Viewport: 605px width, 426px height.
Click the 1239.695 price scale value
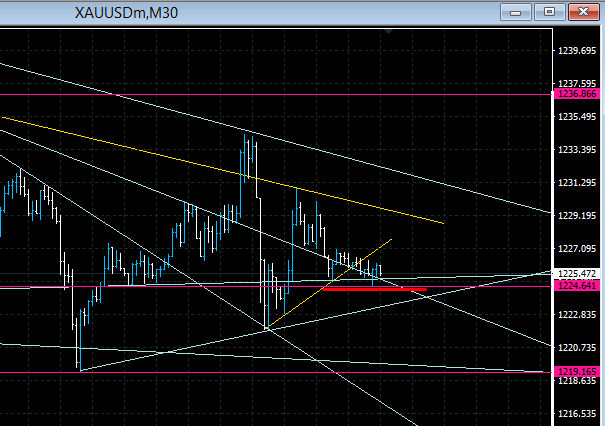coord(577,51)
